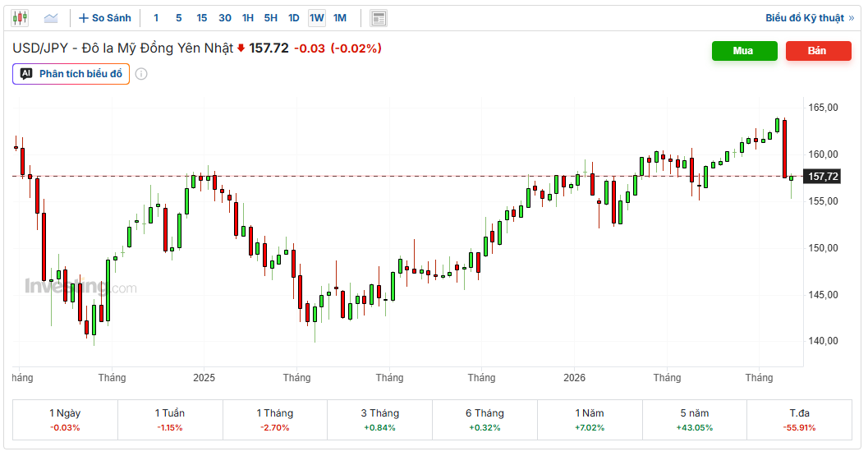Select the 1 Tuần performance period
The width and height of the screenshot is (868, 456).
click(170, 420)
